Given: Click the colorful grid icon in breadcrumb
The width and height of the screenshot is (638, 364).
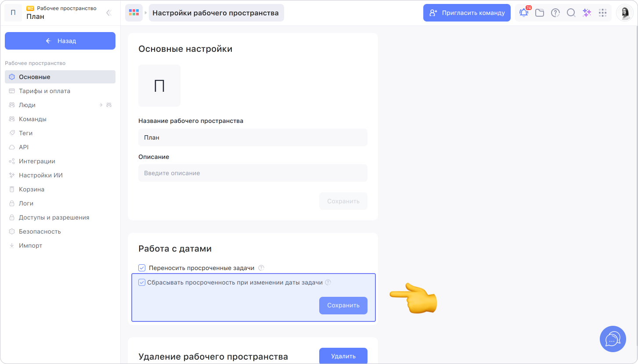Looking at the screenshot, I should click(x=134, y=13).
